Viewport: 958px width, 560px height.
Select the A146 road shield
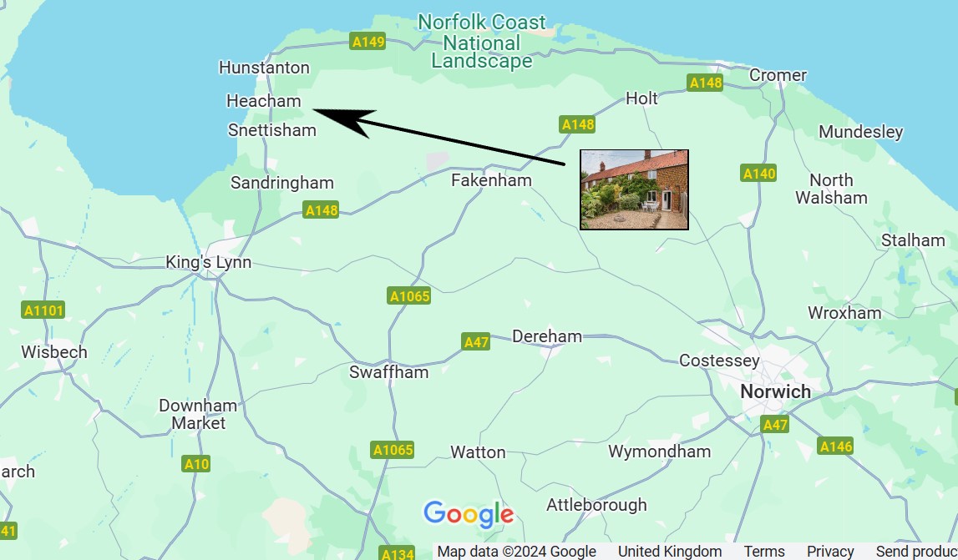tap(835, 446)
